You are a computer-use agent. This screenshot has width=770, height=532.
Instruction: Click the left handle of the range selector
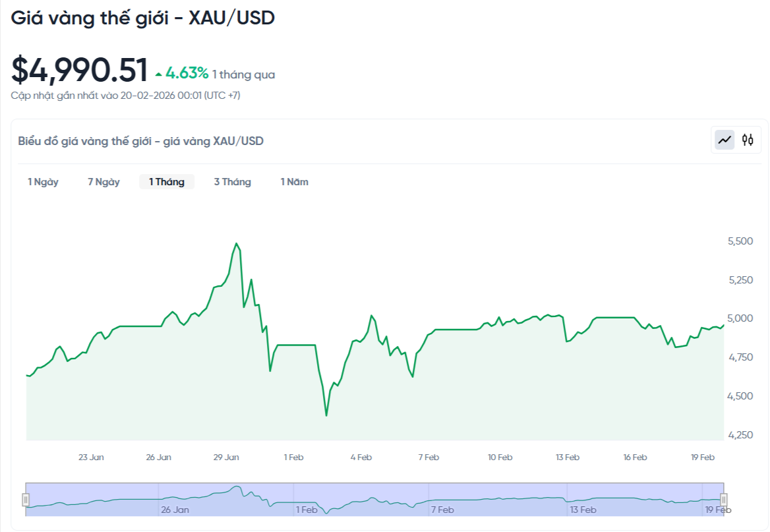pos(26,500)
